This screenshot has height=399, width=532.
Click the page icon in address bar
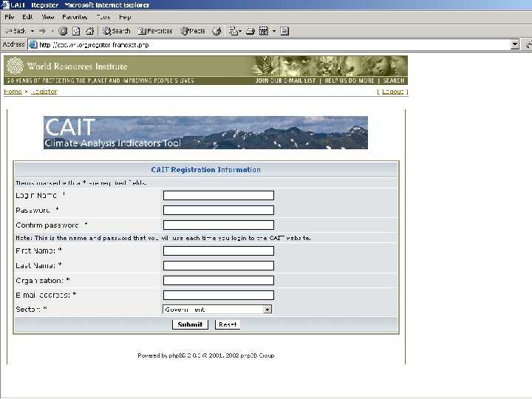33,44
